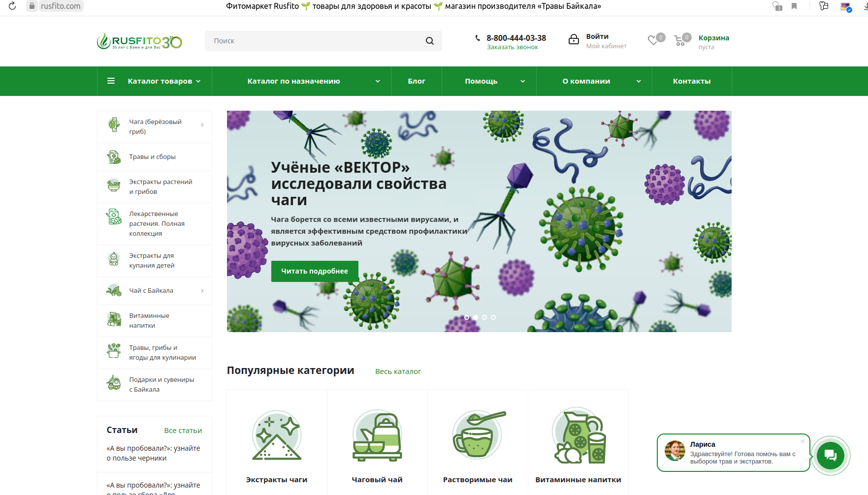The image size is (868, 495).
Task: Open the ВЕКТОР чага banner slide
Action: [x=479, y=221]
